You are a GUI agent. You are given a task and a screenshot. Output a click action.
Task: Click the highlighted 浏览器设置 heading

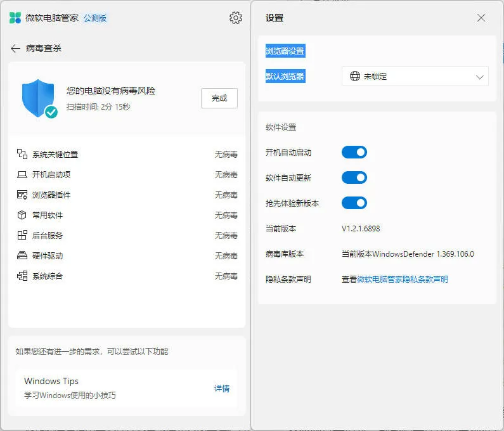point(285,51)
